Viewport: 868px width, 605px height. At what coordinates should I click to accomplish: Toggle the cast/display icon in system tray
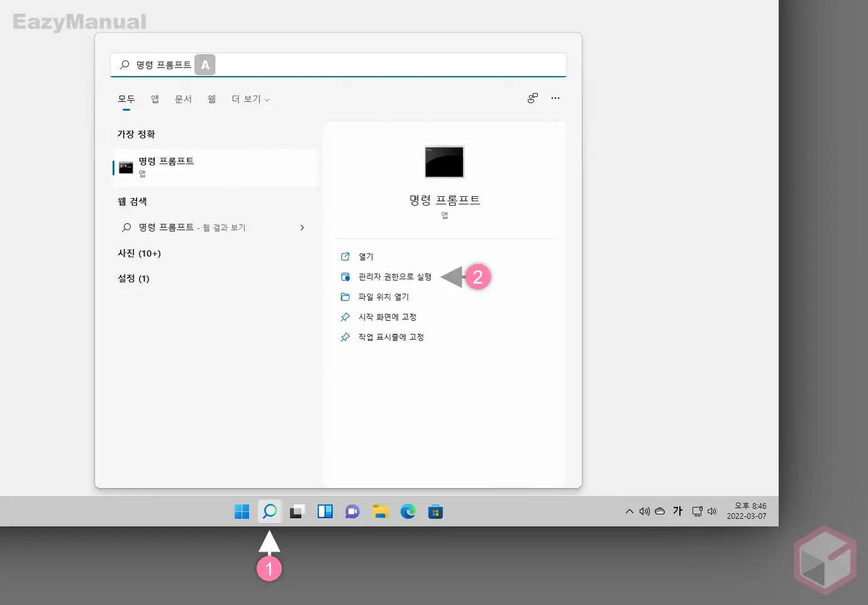[x=697, y=511]
